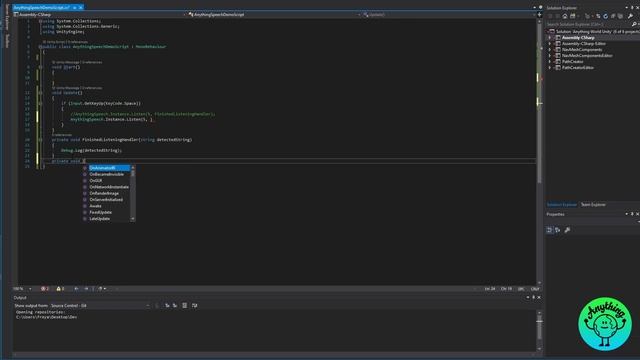Choose OnBecameInvisible from the autocomplete list

(107, 174)
